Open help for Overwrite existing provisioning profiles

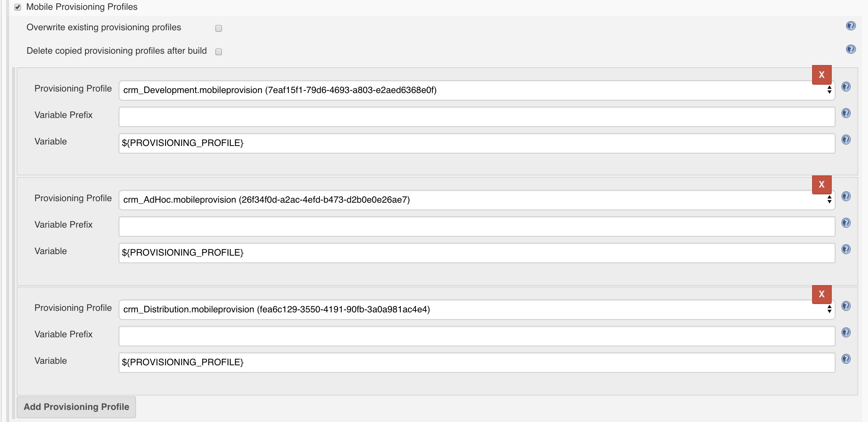(851, 26)
